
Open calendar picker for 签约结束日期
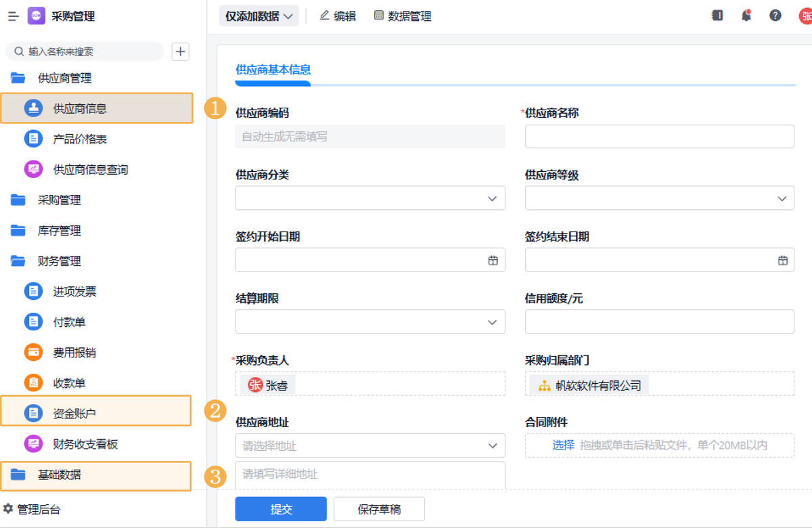[x=782, y=260]
